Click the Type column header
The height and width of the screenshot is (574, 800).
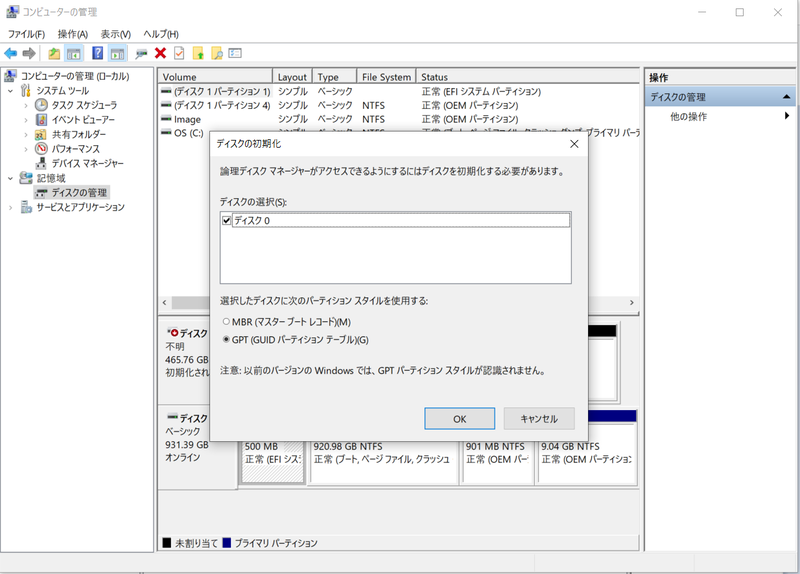(334, 77)
